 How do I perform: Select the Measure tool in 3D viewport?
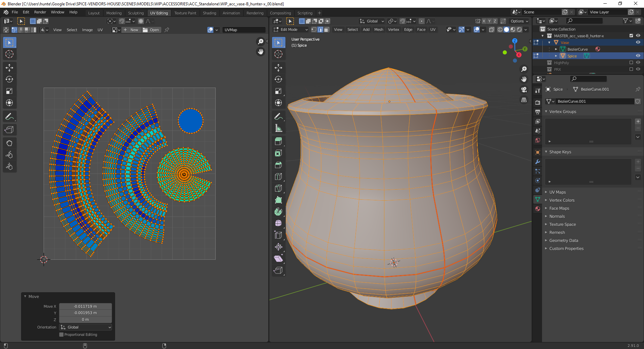[x=278, y=128]
